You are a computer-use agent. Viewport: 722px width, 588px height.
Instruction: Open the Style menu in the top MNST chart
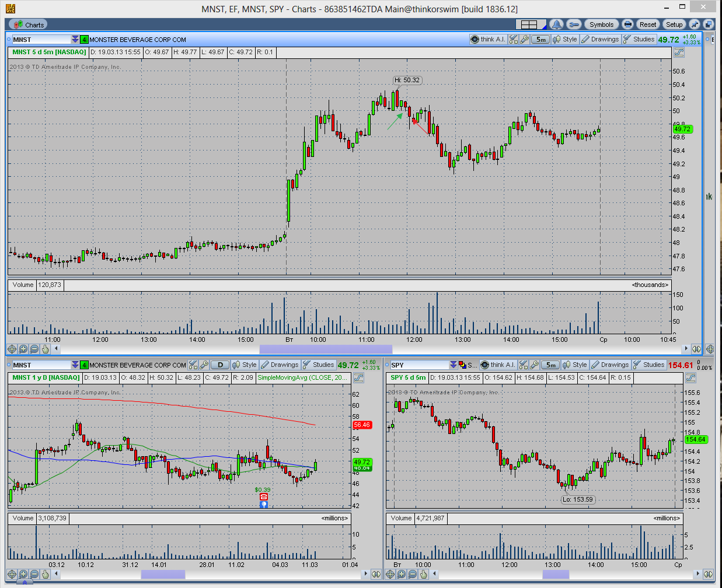click(x=565, y=39)
